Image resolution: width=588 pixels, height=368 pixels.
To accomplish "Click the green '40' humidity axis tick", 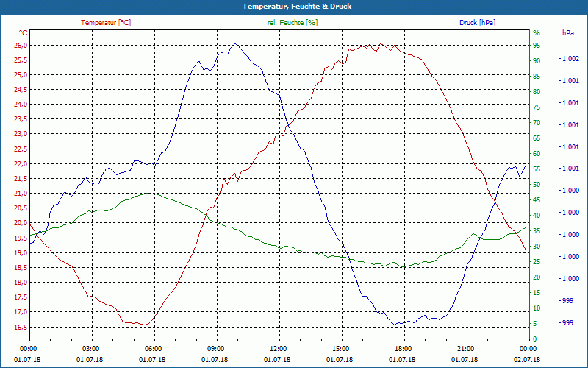I will 537,216.
